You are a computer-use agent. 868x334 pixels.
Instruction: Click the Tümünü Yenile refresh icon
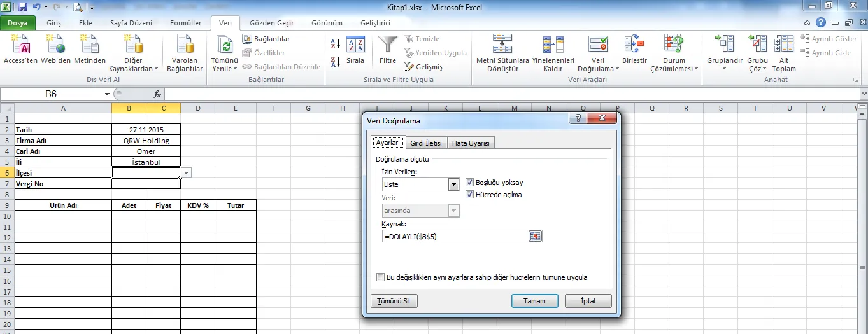pyautogui.click(x=224, y=45)
